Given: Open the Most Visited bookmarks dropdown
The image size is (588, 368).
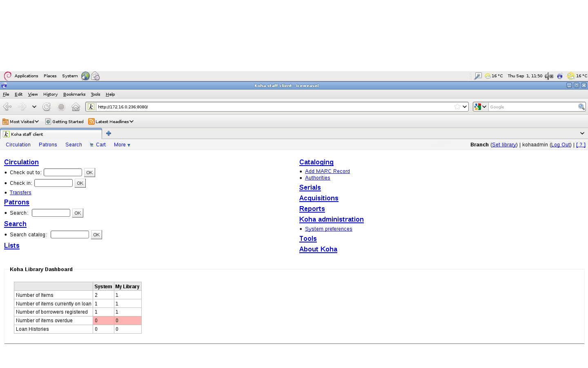Looking at the screenshot, I should pos(20,121).
